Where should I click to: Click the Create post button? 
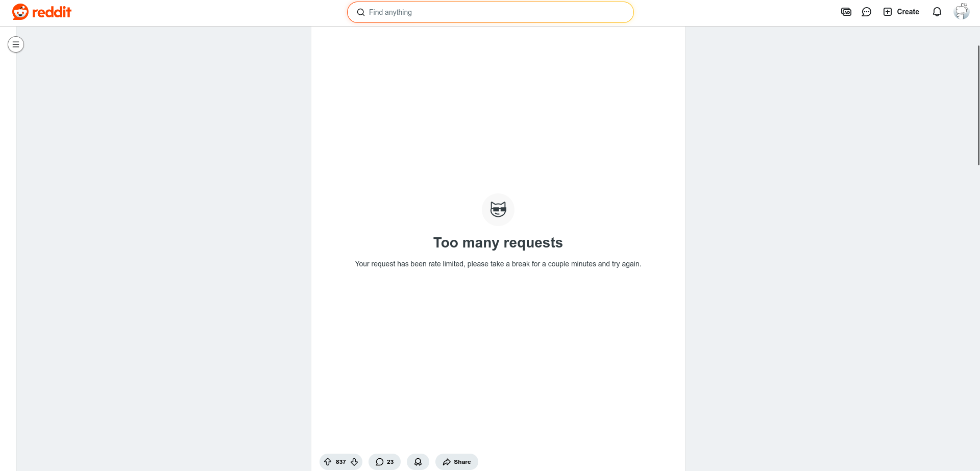click(x=901, y=12)
